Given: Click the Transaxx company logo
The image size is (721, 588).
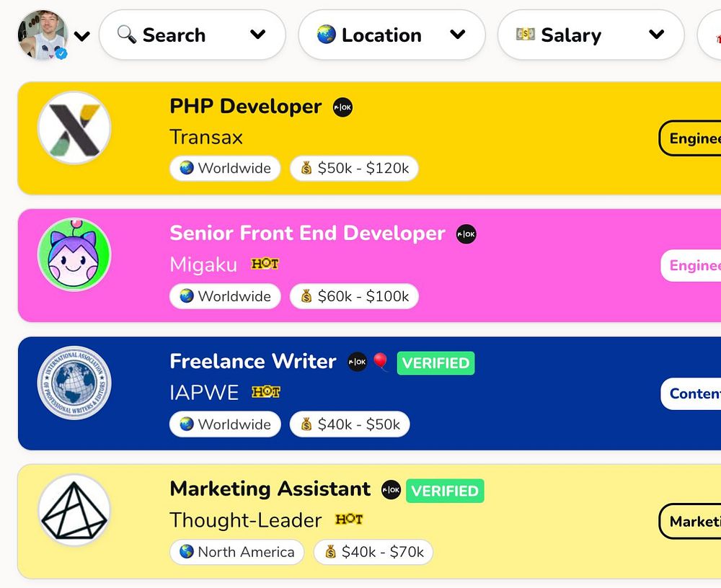Looking at the screenshot, I should [x=74, y=128].
